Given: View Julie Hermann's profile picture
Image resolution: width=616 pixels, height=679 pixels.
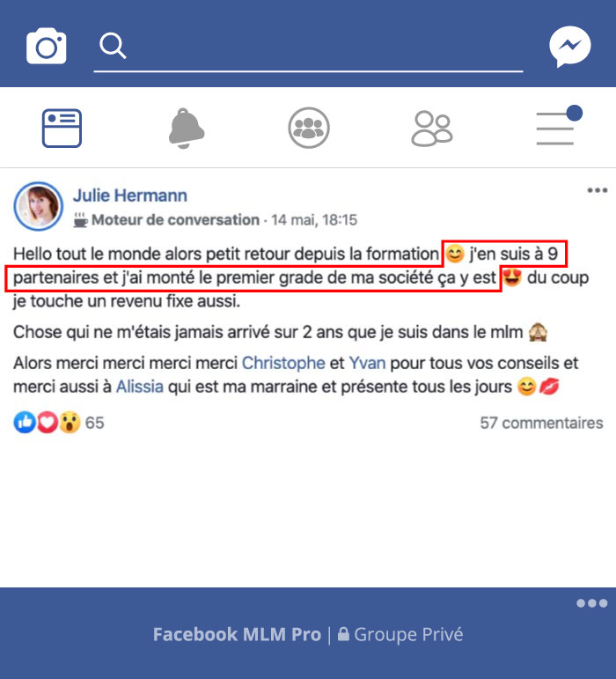Looking at the screenshot, I should [39, 206].
